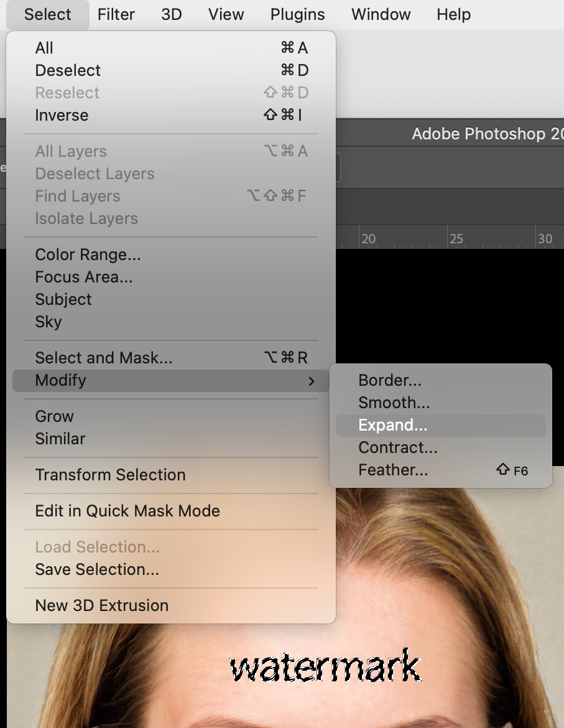
Task: Choose Feather in Modify submenu
Action: click(x=441, y=470)
